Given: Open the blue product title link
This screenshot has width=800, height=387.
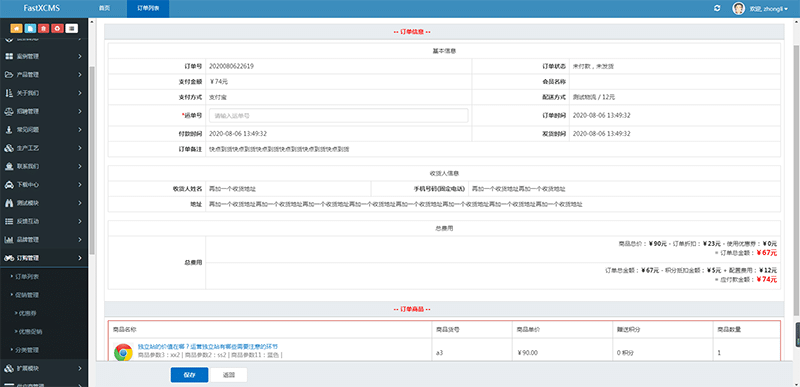Looking at the screenshot, I should pyautogui.click(x=208, y=347).
